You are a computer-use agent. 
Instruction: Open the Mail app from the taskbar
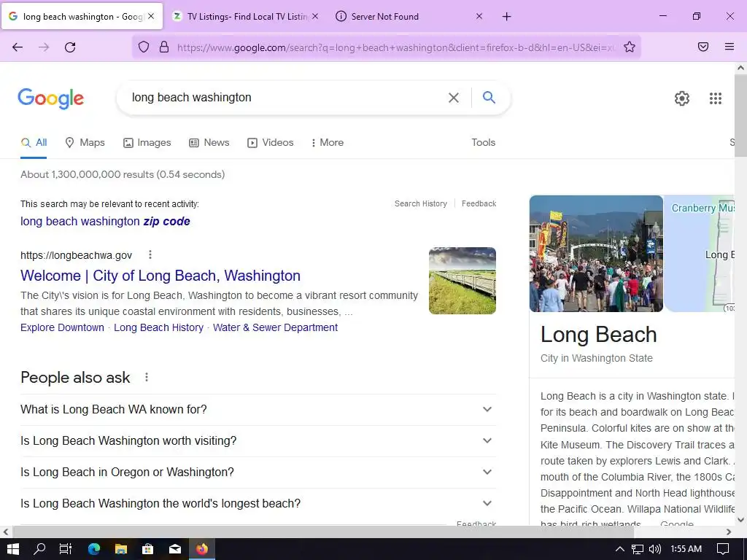175,549
